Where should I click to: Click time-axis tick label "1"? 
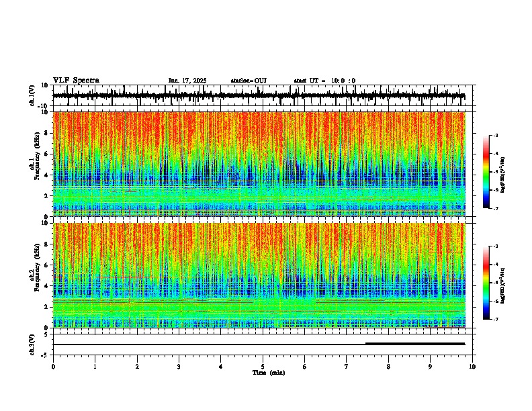click(x=95, y=367)
